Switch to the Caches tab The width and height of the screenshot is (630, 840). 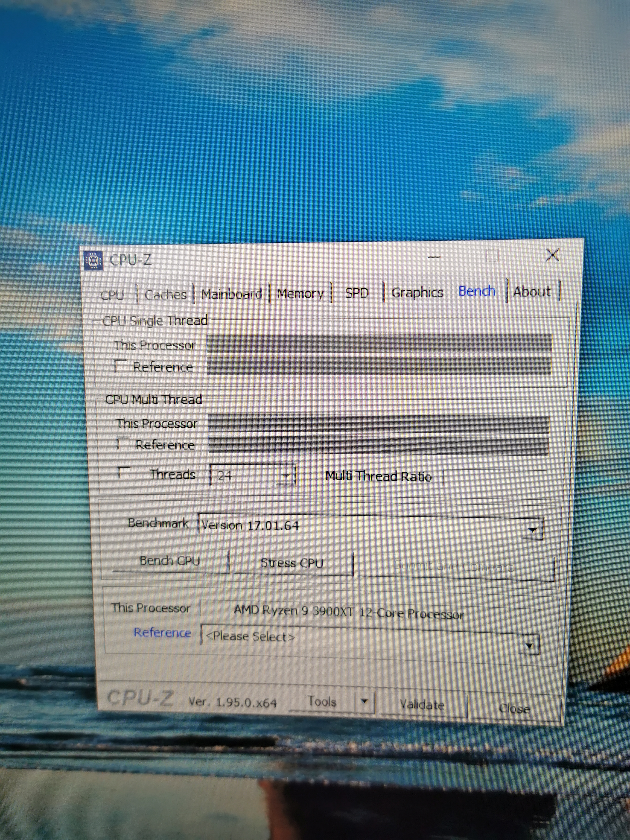[166, 295]
